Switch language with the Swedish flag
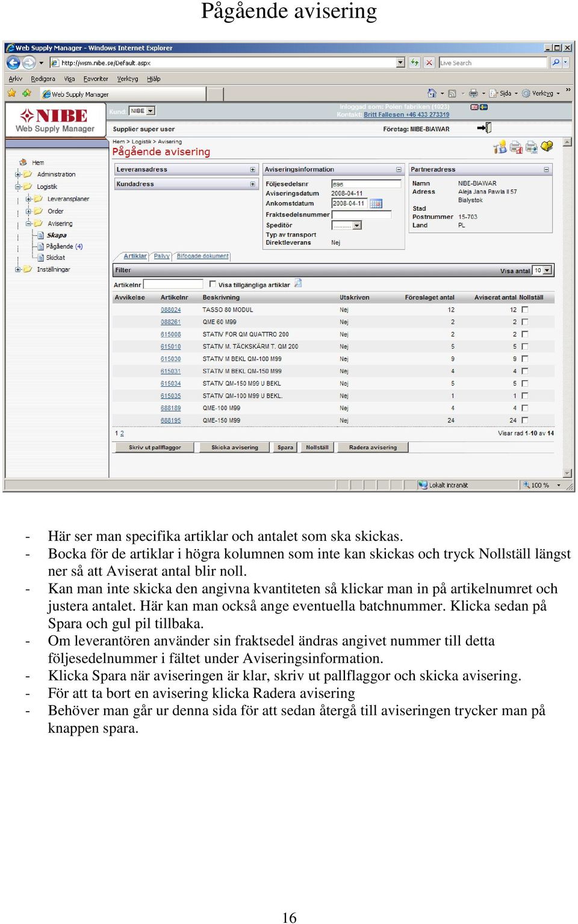Image resolution: width=578 pixels, height=924 pixels. coord(483,107)
